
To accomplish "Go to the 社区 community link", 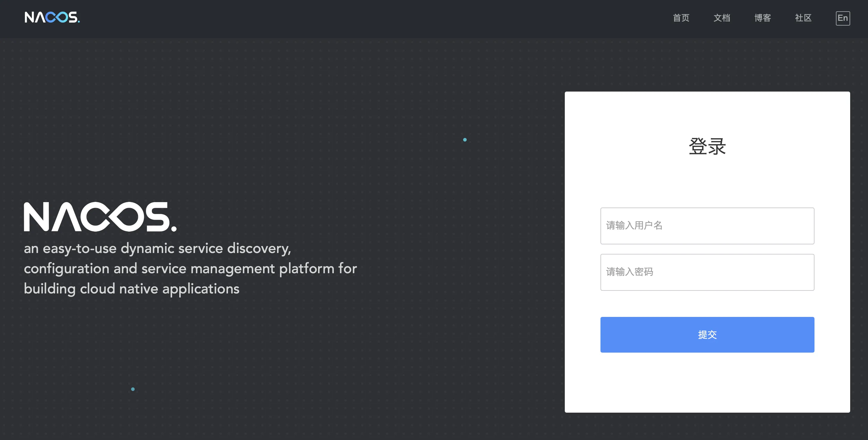I will 803,18.
